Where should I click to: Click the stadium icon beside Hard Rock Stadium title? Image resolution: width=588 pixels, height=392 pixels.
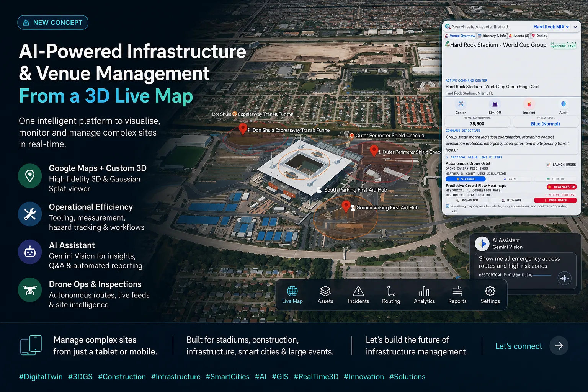click(448, 44)
